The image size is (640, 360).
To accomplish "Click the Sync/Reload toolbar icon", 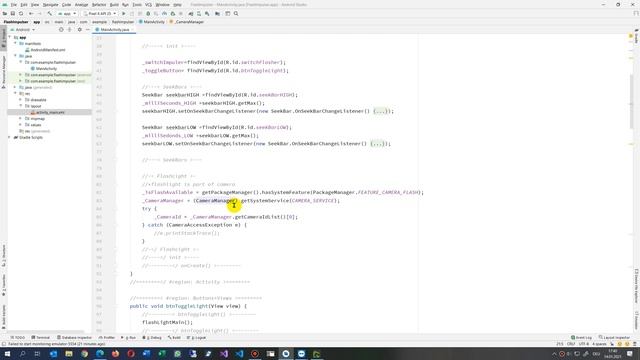I will pyautogui.click(x=21, y=13).
